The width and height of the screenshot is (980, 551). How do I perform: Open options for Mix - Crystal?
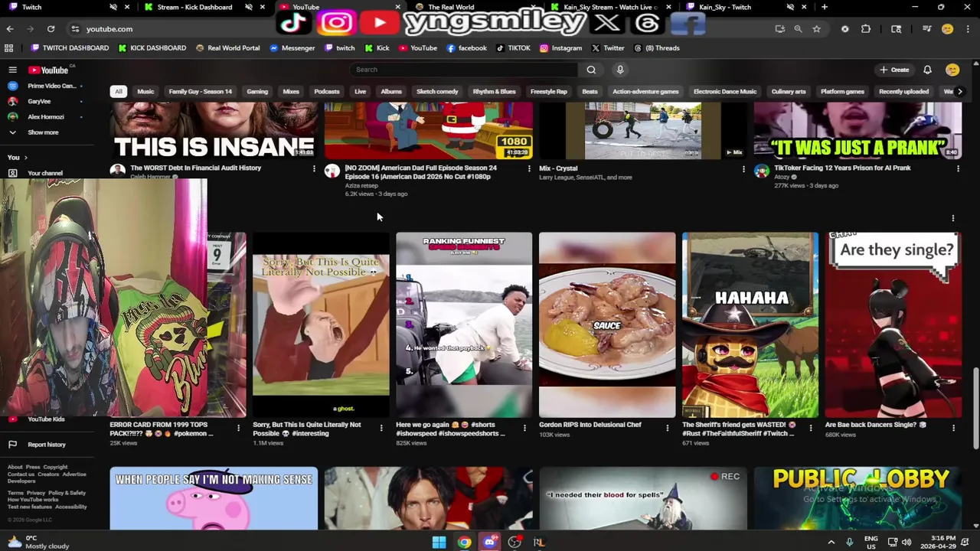(x=743, y=168)
